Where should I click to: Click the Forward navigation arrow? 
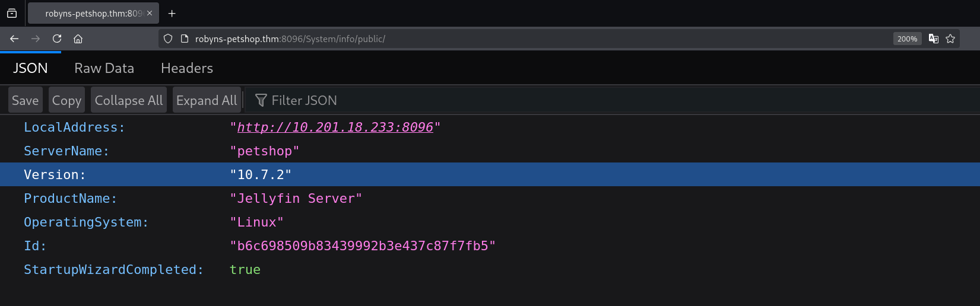[36, 39]
